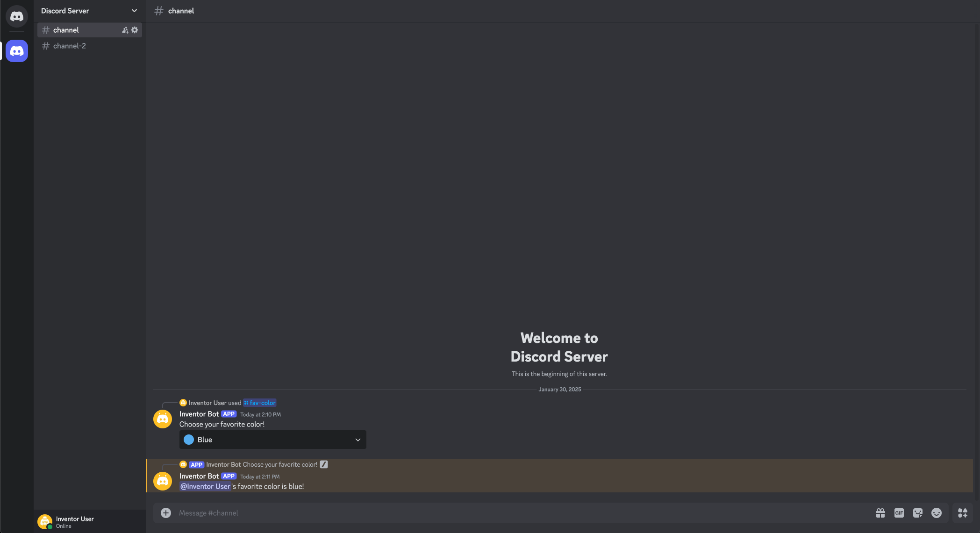Open the emoji picker

pos(937,513)
